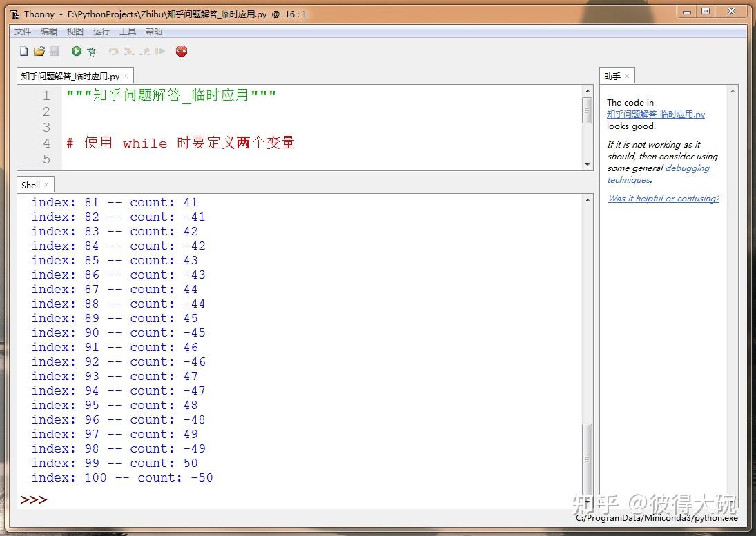The image size is (756, 536).
Task: Switch to the Shell tab
Action: (31, 185)
